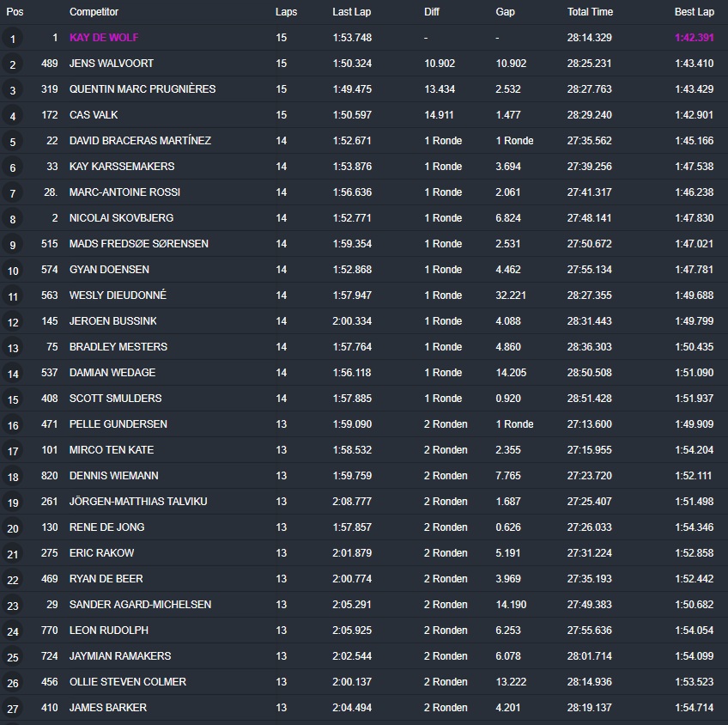The height and width of the screenshot is (725, 728).
Task: Click Jörgen-Matthias Talviku's name
Action: click(x=137, y=502)
